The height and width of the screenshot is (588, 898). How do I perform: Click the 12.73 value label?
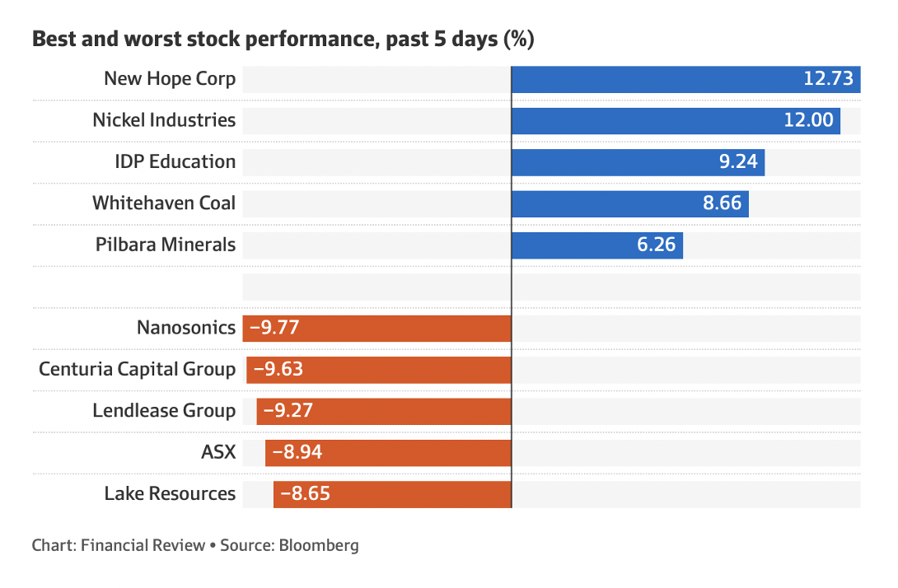pyautogui.click(x=828, y=79)
